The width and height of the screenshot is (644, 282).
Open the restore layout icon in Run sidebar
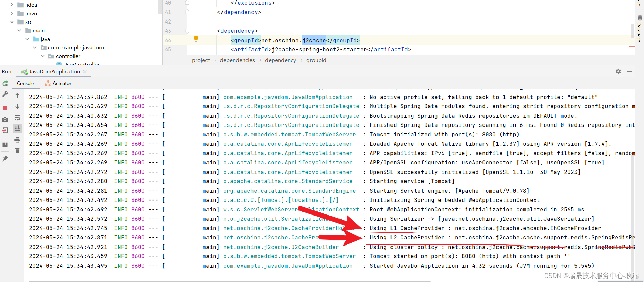[5, 145]
